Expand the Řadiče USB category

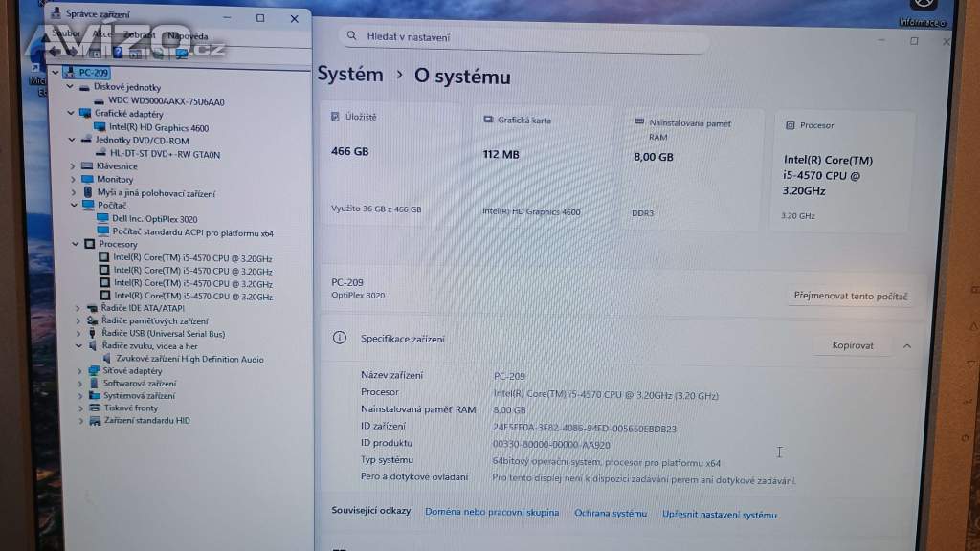[78, 334]
